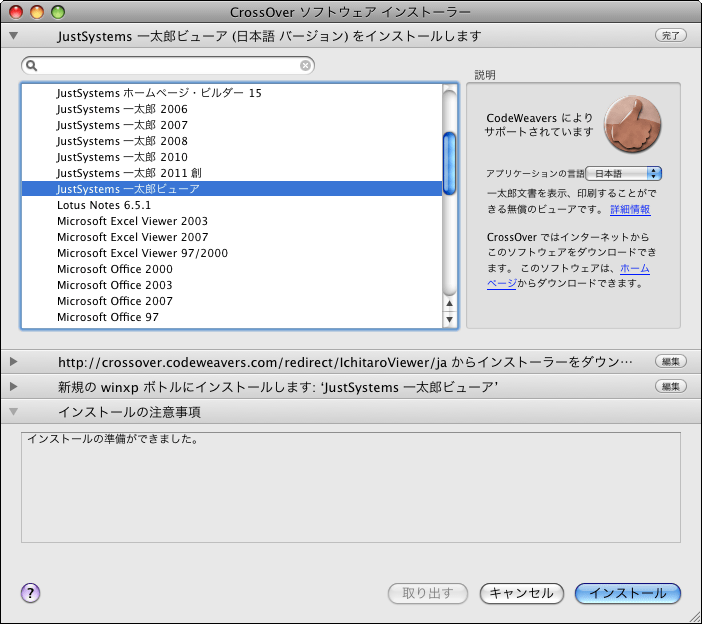Select Microsoft Excel Viewer 97/2000
Viewport: 702px width, 624px height.
[232, 253]
